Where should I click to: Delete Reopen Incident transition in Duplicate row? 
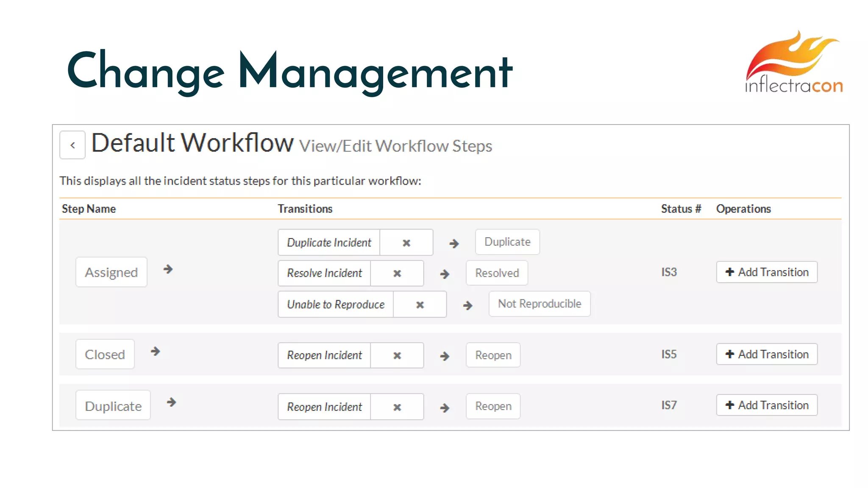click(397, 407)
